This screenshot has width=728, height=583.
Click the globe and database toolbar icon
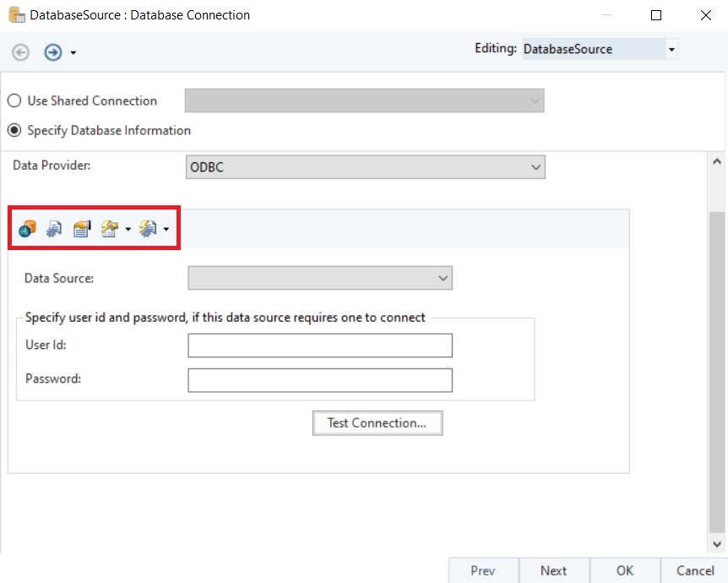[x=27, y=229]
